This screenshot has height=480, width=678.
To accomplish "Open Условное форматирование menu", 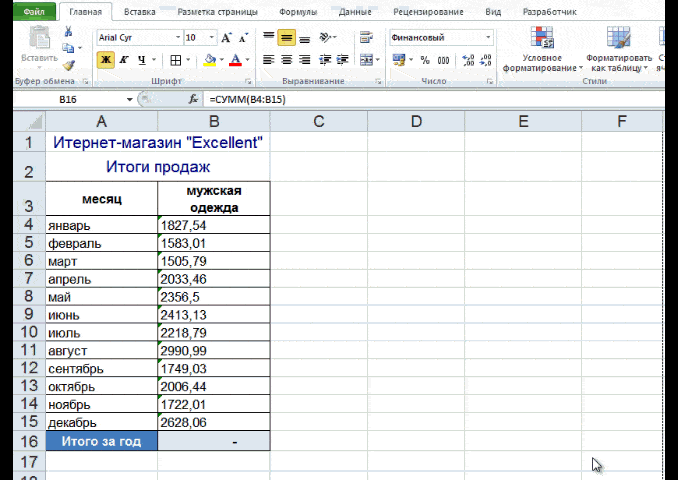I will tap(543, 49).
